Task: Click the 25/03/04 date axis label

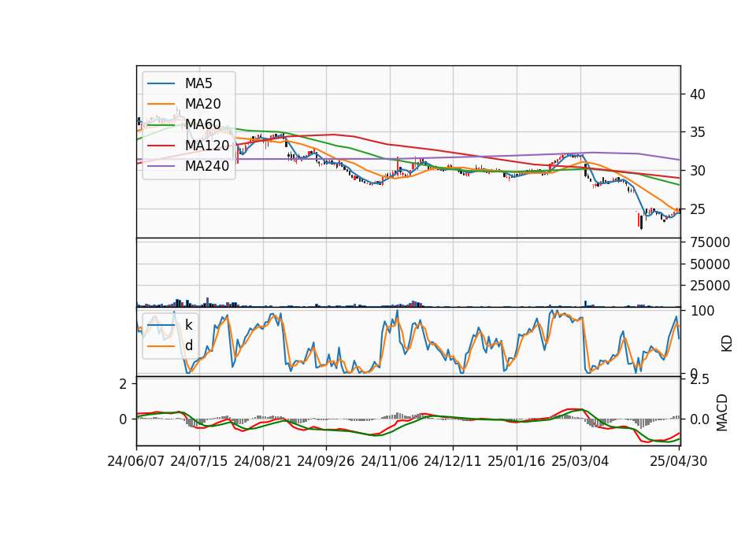Action: 580,462
